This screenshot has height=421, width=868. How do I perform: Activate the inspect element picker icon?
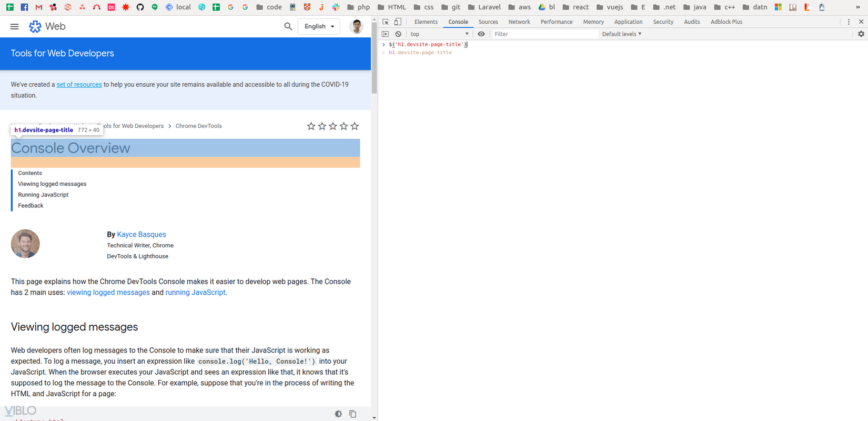tap(386, 22)
